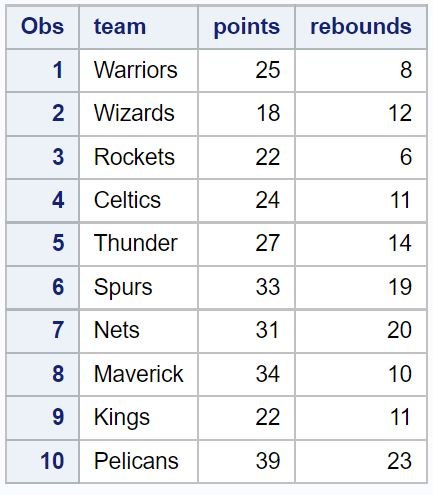Image resolution: width=433 pixels, height=495 pixels.
Task: Select the Spurs team cell
Action: pos(138,287)
